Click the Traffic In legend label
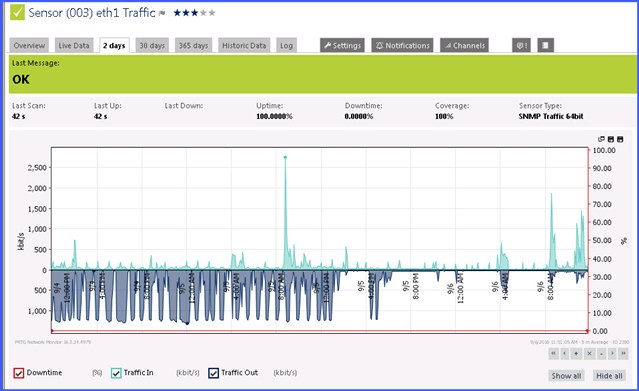 pyautogui.click(x=139, y=373)
